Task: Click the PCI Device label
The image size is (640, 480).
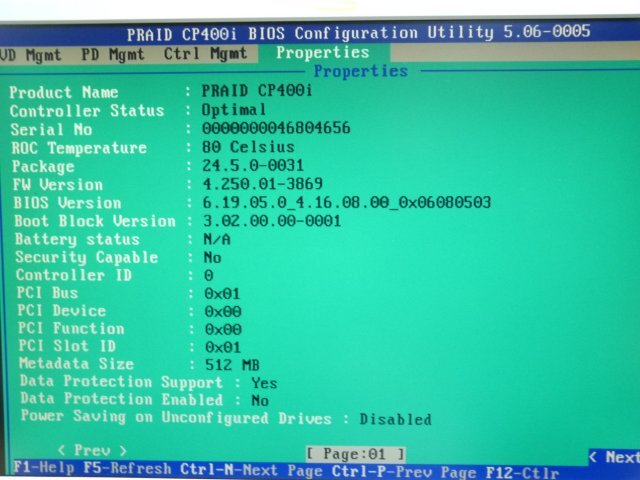Action: click(x=62, y=311)
